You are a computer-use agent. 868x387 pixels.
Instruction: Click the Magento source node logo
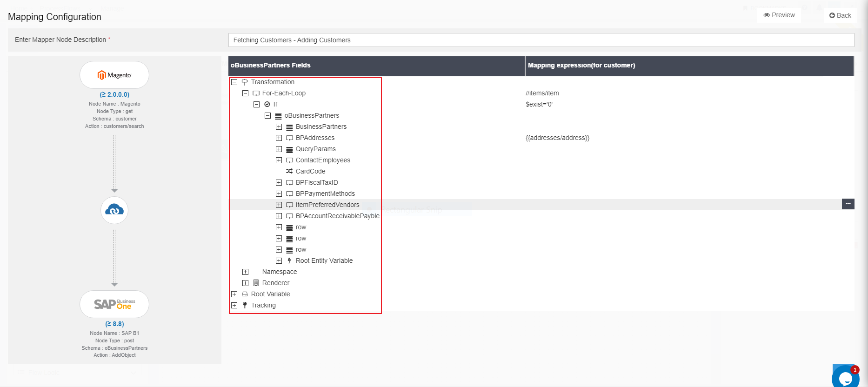coord(114,75)
